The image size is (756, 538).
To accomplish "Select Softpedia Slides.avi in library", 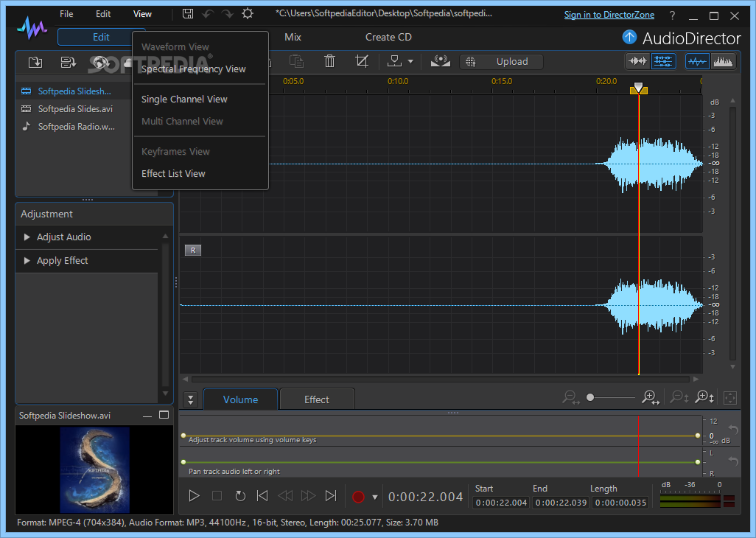I will [x=75, y=109].
